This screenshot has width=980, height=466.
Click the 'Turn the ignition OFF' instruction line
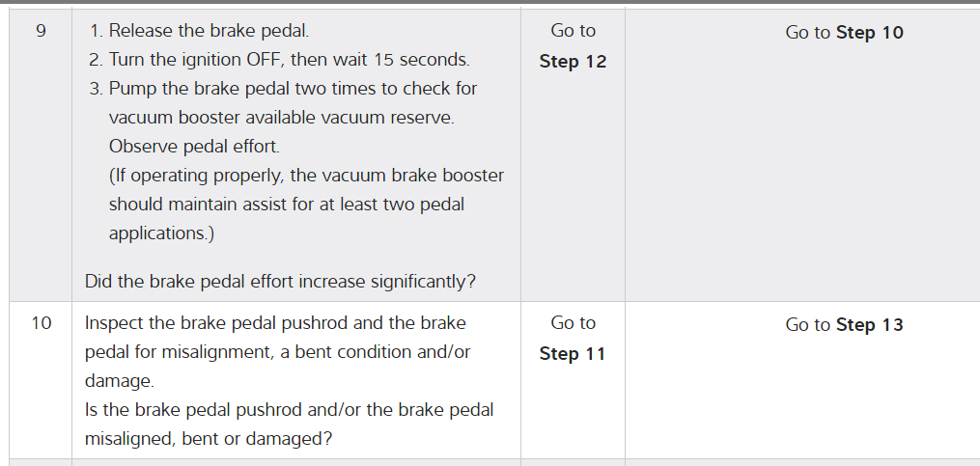pos(279,60)
